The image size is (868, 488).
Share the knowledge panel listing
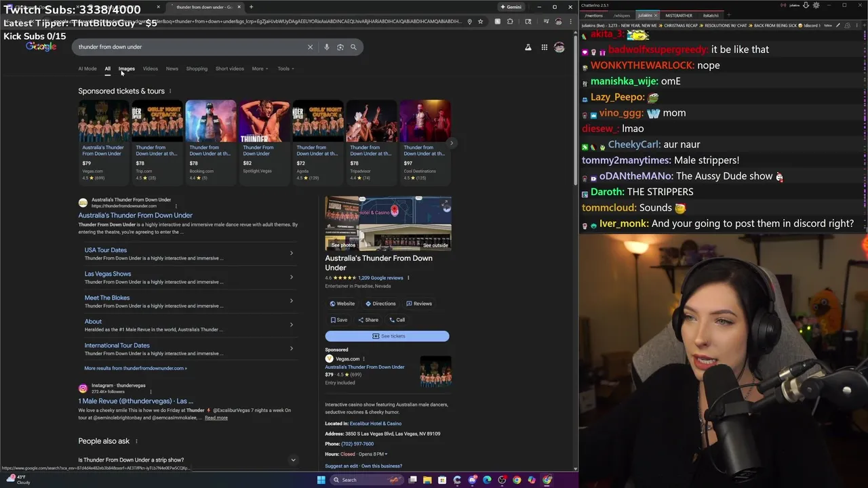point(368,320)
